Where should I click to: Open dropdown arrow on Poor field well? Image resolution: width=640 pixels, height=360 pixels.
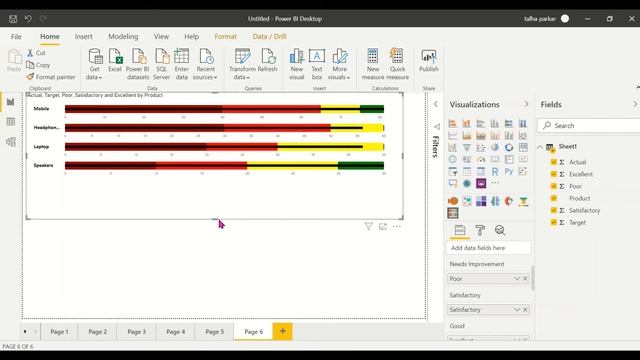point(517,278)
